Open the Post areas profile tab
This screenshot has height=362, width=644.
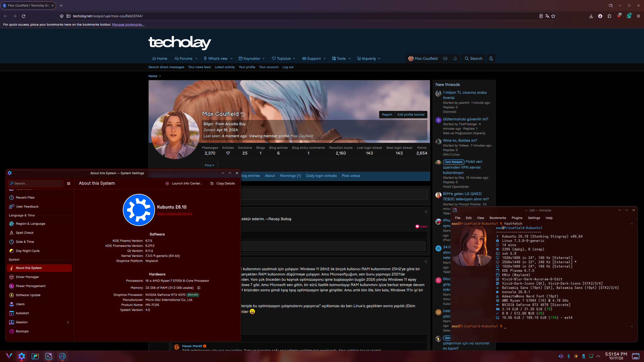(351, 176)
